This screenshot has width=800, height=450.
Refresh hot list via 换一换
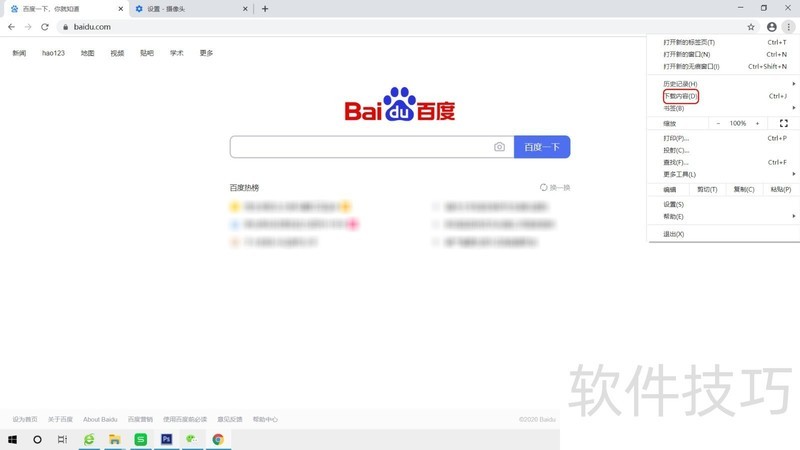click(x=555, y=188)
